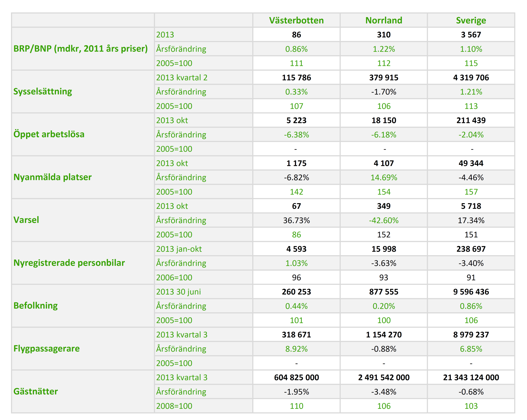Click car registrations value 238 697
This screenshot has height=420, width=527.
471,249
